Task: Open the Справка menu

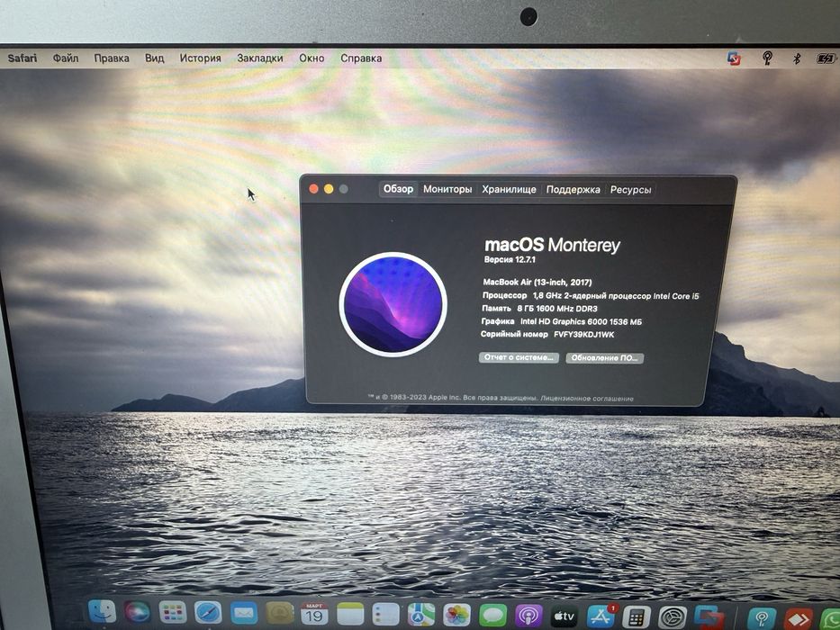Action: [x=361, y=58]
